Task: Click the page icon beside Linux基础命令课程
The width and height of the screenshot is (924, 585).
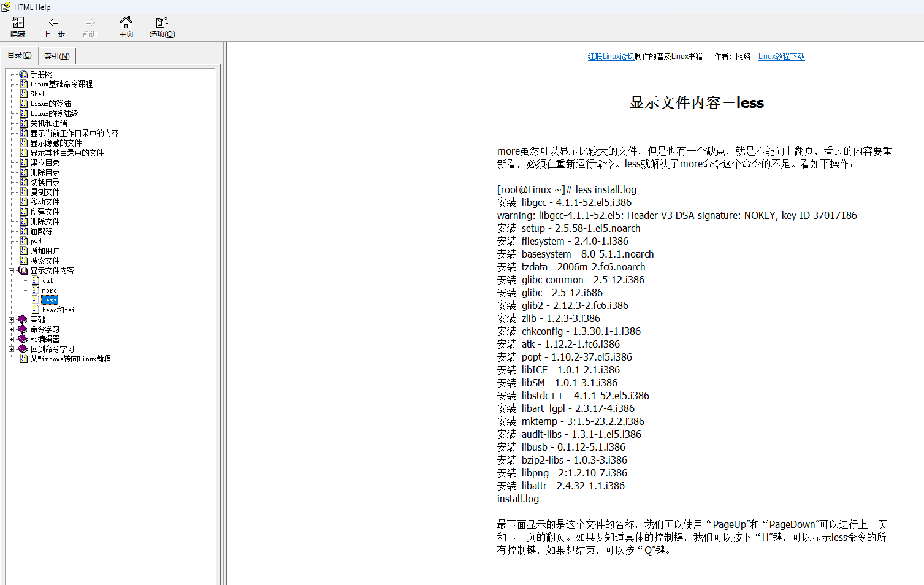Action: click(24, 84)
